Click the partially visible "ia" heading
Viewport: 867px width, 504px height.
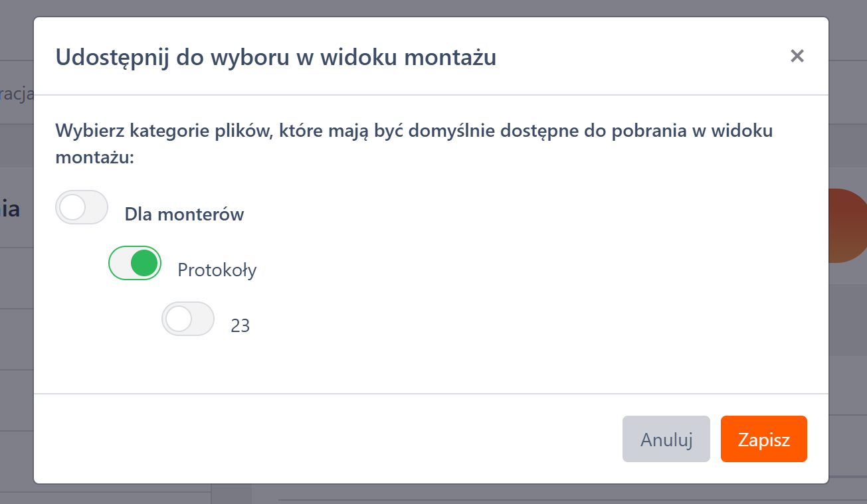coord(10,210)
